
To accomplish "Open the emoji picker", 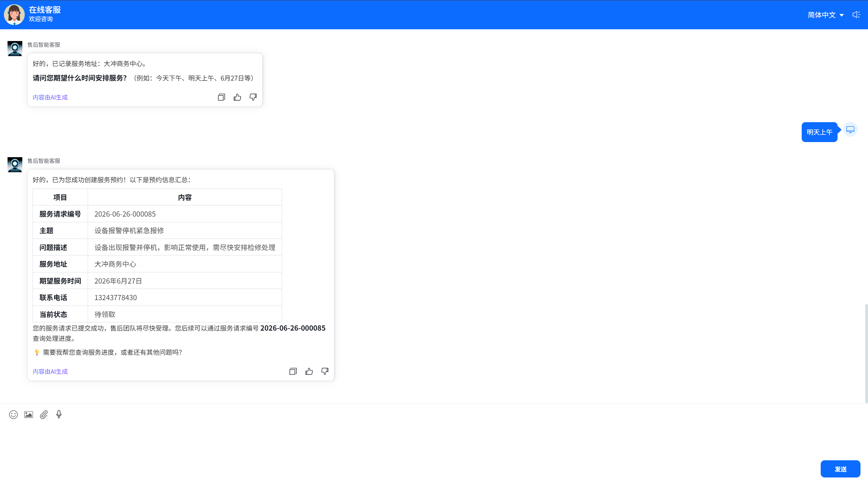I will [x=13, y=414].
